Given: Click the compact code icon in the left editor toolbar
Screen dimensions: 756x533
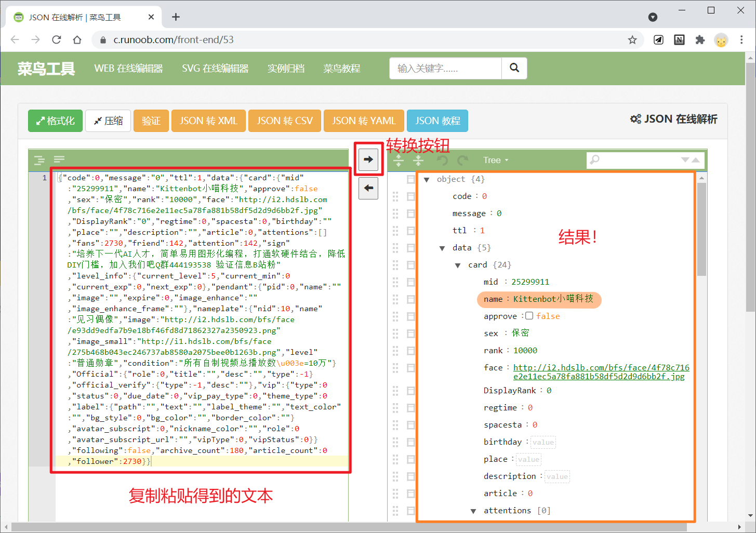Looking at the screenshot, I should (59, 159).
